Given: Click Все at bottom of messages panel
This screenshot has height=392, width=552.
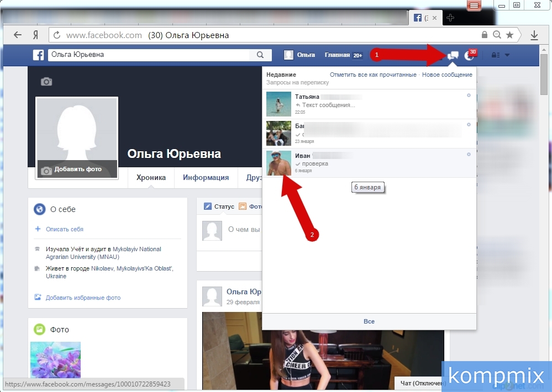Looking at the screenshot, I should [x=369, y=321].
